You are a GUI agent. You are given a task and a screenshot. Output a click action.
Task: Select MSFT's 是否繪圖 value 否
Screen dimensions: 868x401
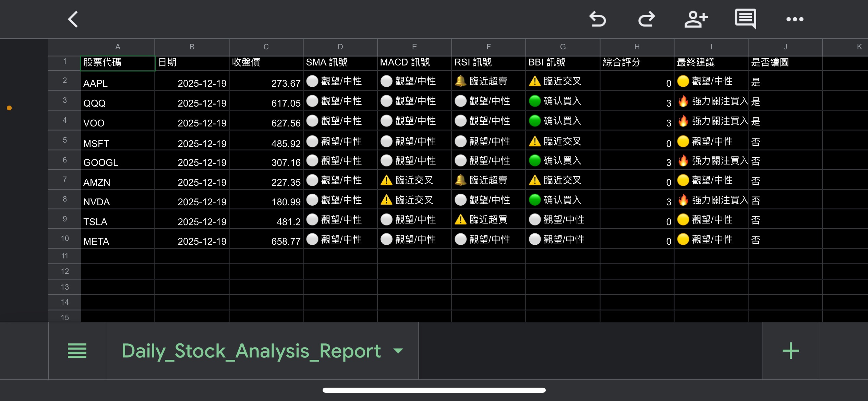coord(785,141)
